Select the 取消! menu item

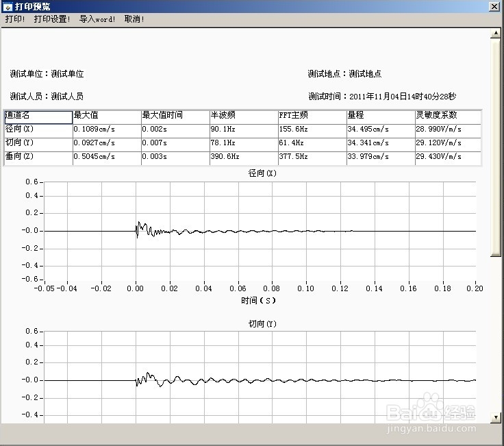tap(134, 19)
